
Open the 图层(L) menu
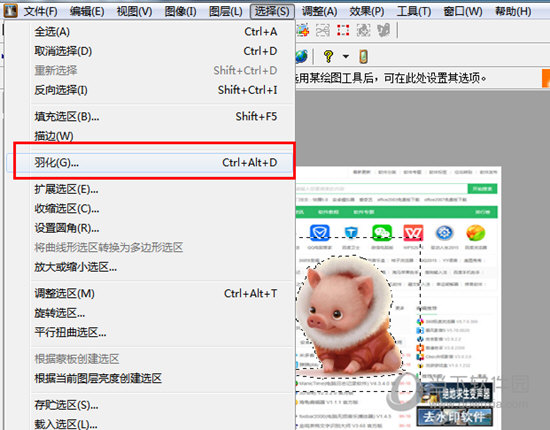[x=226, y=12]
